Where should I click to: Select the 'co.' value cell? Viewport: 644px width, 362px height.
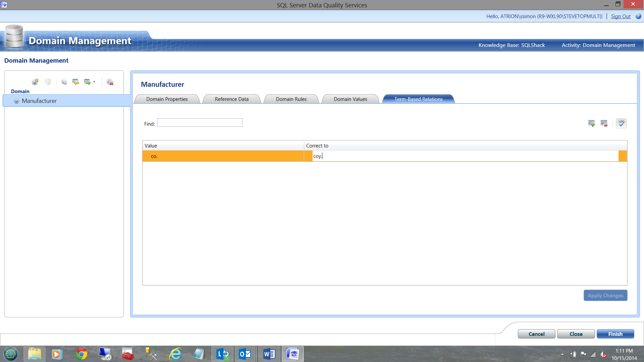click(x=223, y=156)
